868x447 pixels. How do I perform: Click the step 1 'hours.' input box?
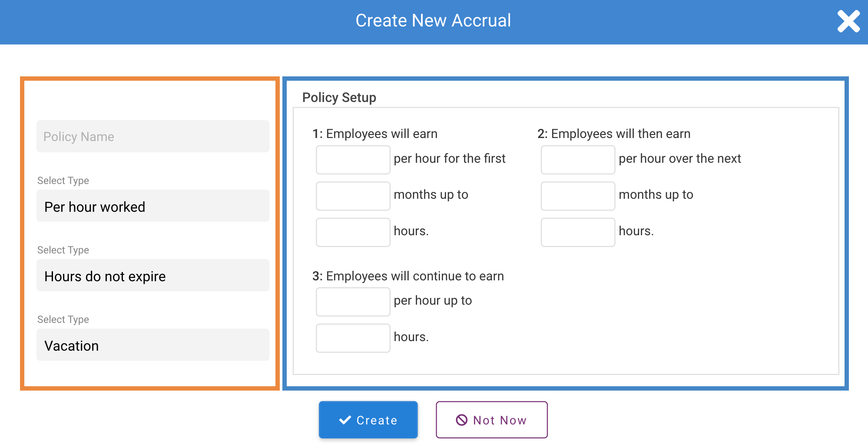(x=353, y=232)
